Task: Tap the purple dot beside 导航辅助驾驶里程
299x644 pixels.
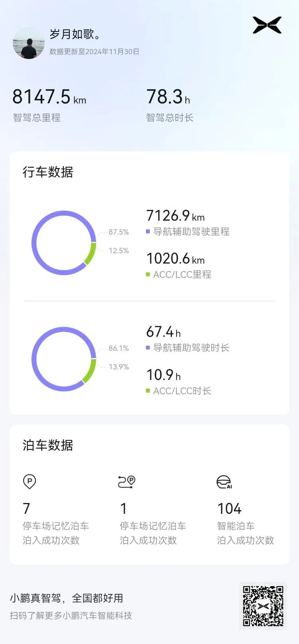Action: (x=148, y=231)
